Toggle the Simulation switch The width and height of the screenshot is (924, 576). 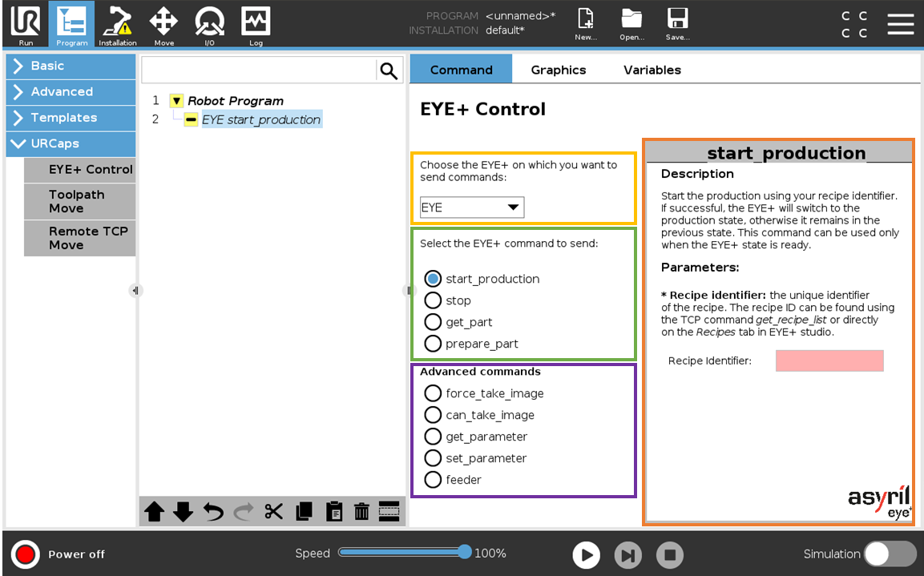pyautogui.click(x=890, y=554)
